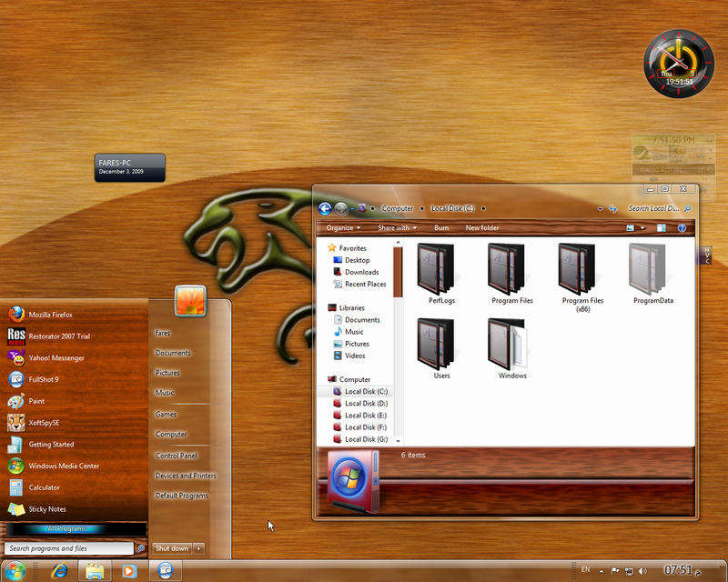
Task: Open Pictures in Start menu right pane
Action: (x=167, y=373)
